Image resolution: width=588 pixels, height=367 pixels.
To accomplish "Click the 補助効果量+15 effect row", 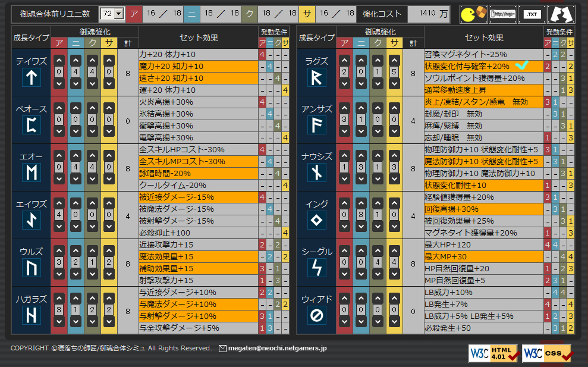I will (199, 268).
